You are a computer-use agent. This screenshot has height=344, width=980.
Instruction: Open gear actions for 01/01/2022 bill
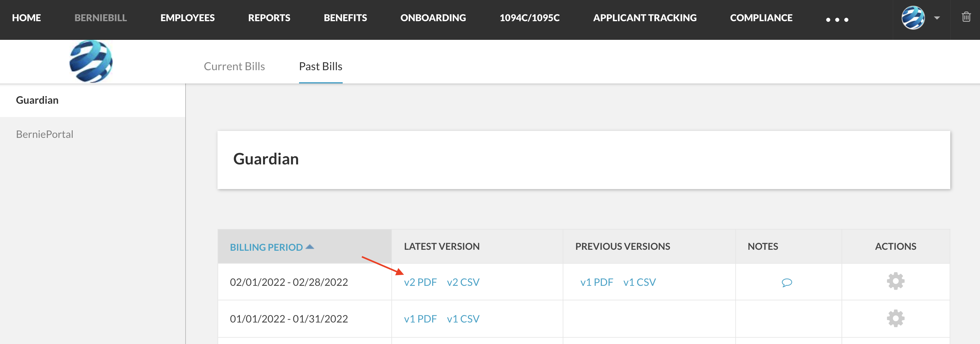click(x=896, y=318)
